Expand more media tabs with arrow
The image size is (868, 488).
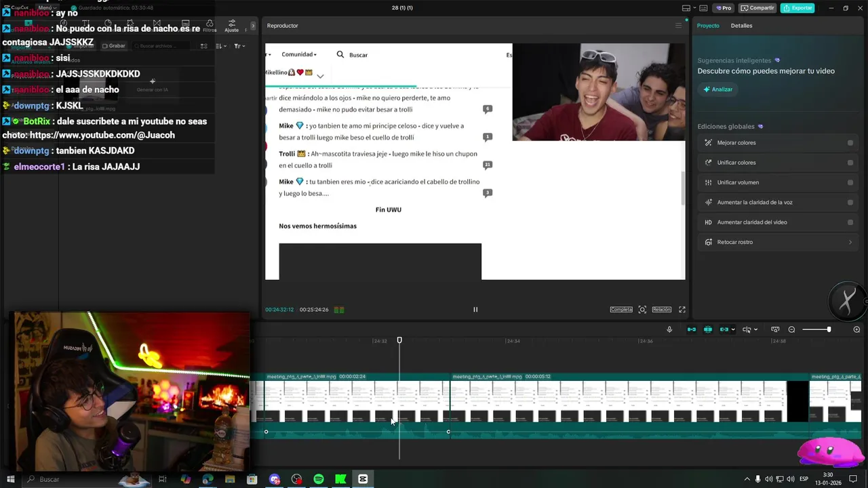(253, 26)
